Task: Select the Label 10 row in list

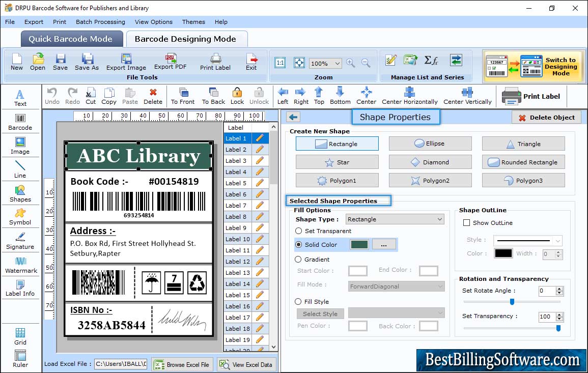Action: tap(246, 239)
